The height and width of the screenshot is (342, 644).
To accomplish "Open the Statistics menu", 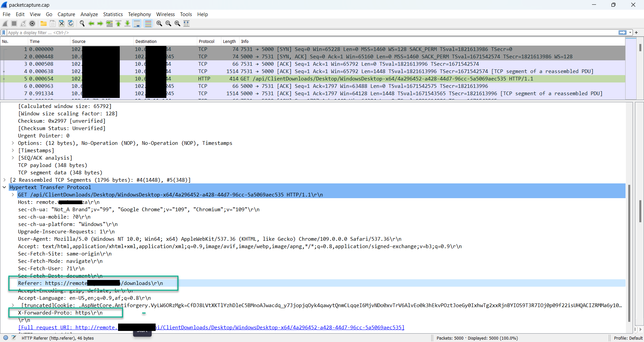I will click(113, 14).
